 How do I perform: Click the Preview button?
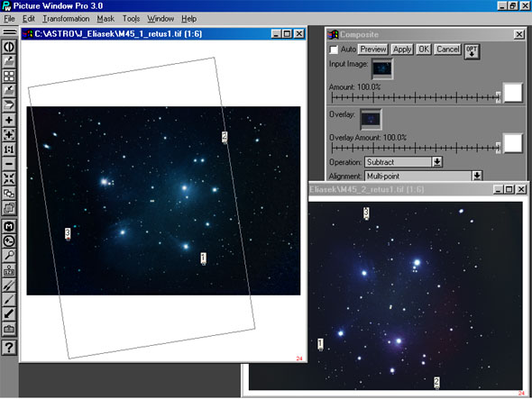(x=373, y=50)
